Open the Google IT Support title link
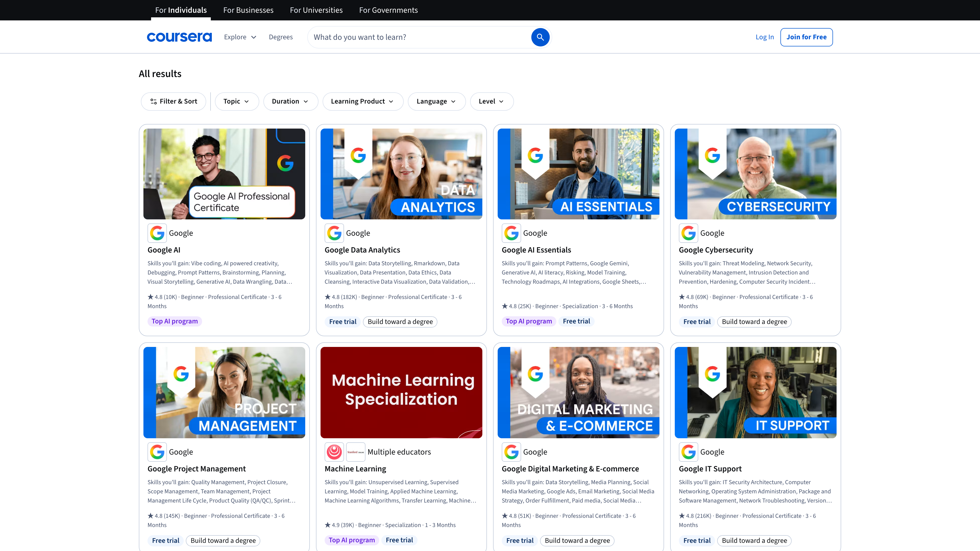 [710, 469]
